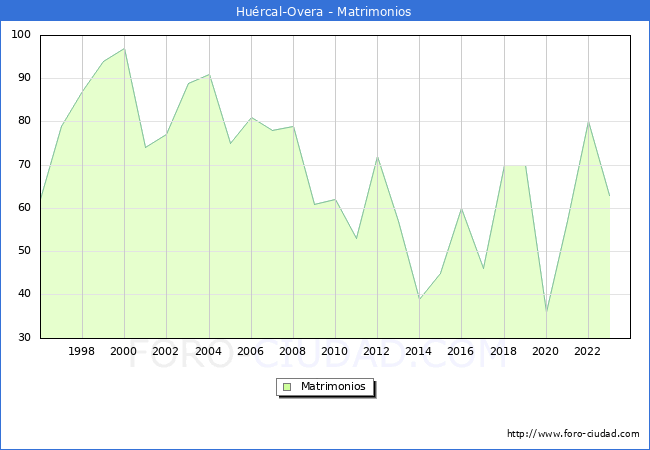Viewport: 650px width, 450px height.
Task: Click the green Matrimonios legend swatch
Action: (x=287, y=387)
